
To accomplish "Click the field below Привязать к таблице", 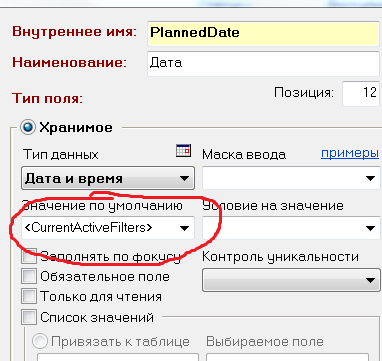I will point(118,357).
